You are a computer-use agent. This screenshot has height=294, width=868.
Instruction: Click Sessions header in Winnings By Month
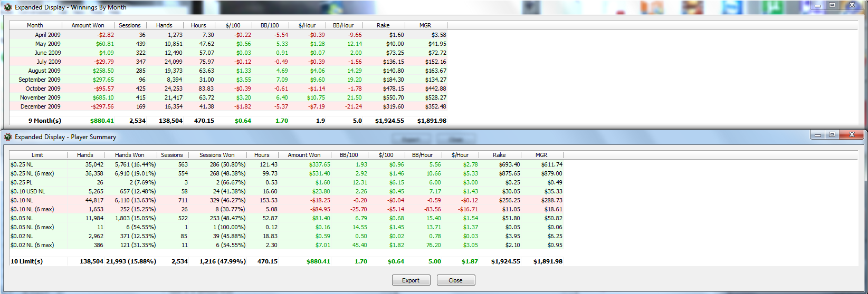(x=130, y=25)
